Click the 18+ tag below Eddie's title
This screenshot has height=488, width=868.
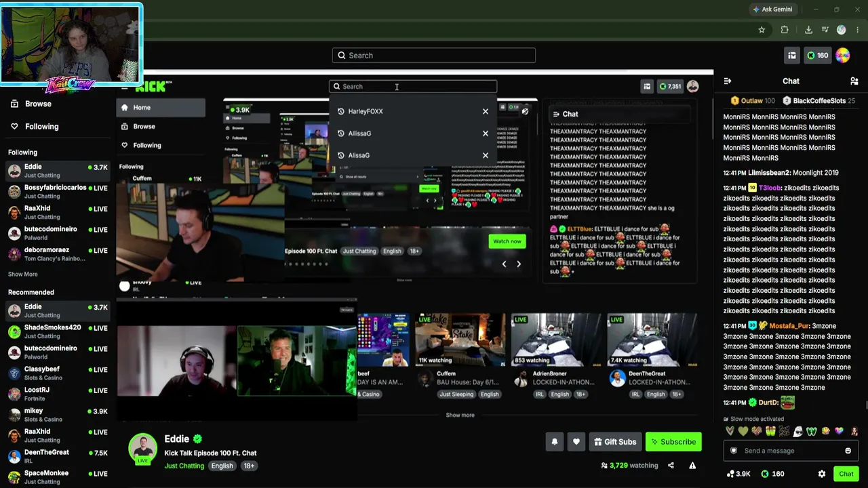click(x=249, y=466)
